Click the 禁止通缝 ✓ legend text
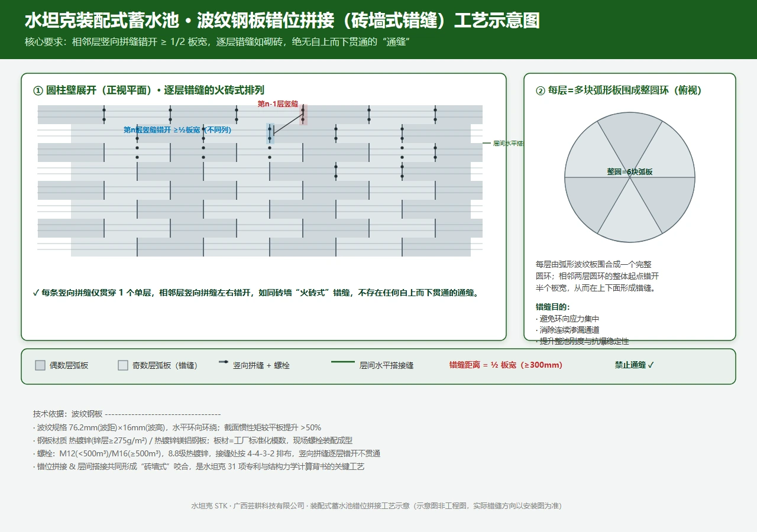The image size is (757, 532). point(635,365)
